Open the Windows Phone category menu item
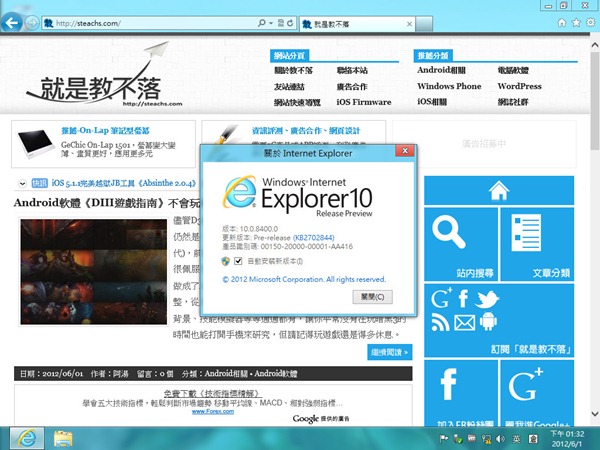The height and width of the screenshot is (450, 600). [449, 86]
